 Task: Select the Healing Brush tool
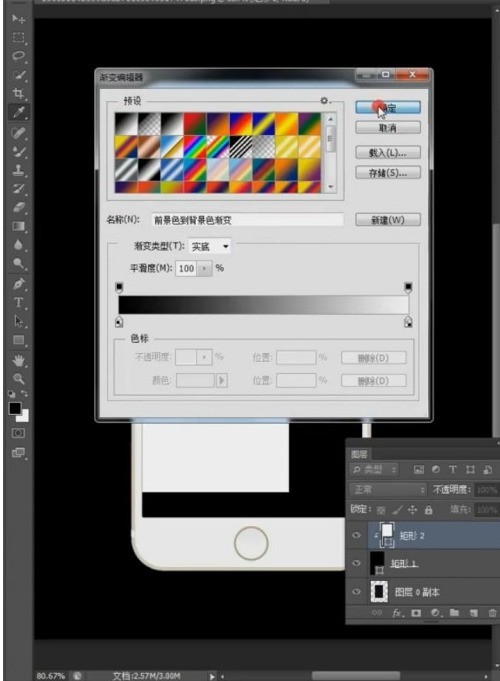(x=18, y=132)
